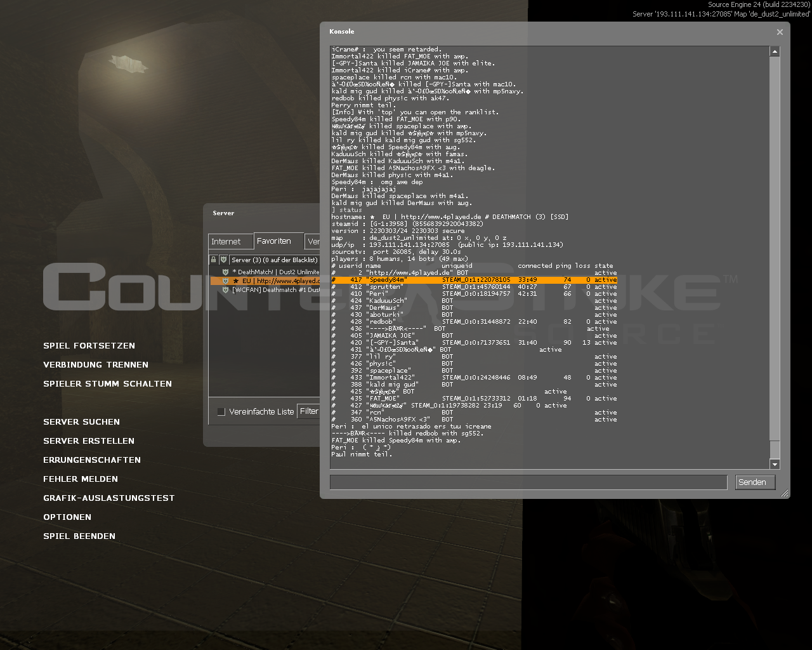The image size is (812, 650).
Task: Click the 'redbob' status line in the console
Action: click(x=474, y=322)
